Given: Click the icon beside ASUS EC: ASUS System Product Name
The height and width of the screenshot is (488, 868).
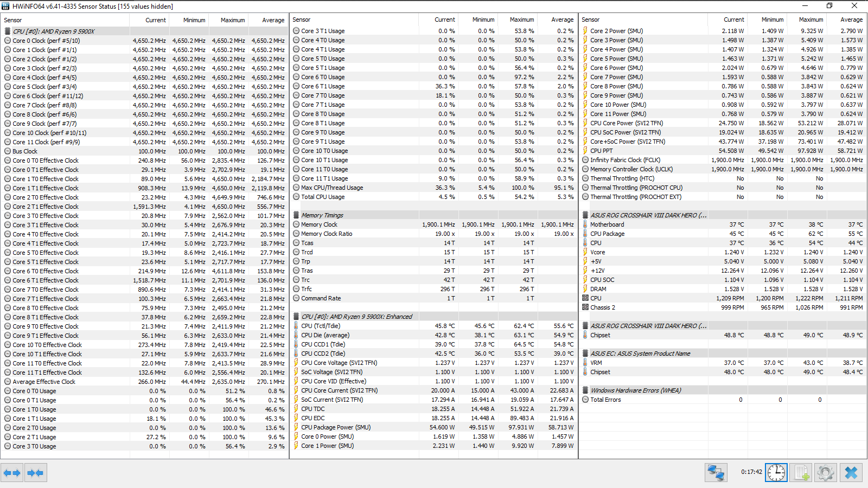Looking at the screenshot, I should click(585, 354).
